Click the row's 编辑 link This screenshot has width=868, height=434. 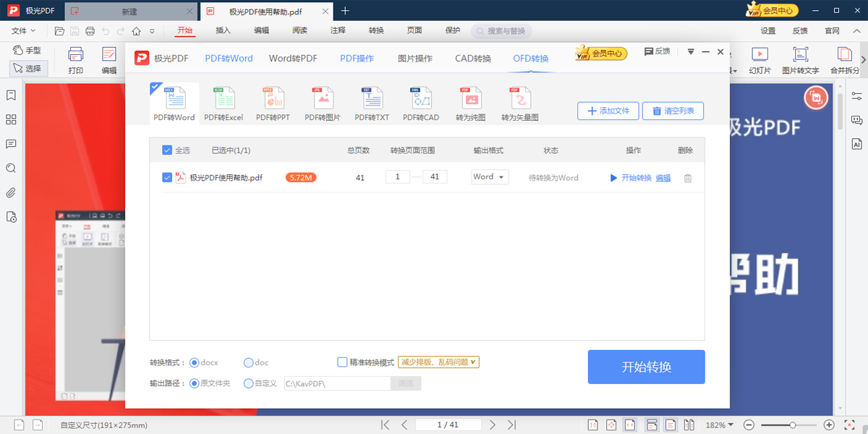click(663, 178)
